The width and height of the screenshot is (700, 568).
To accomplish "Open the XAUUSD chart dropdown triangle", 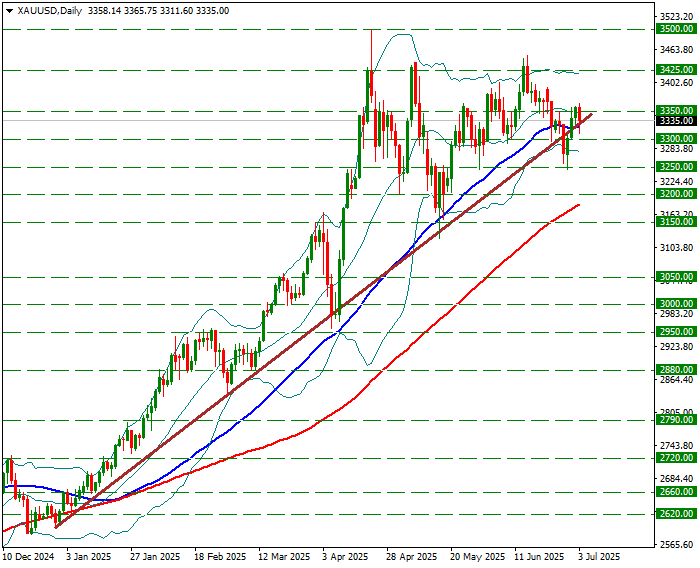I will point(9,11).
